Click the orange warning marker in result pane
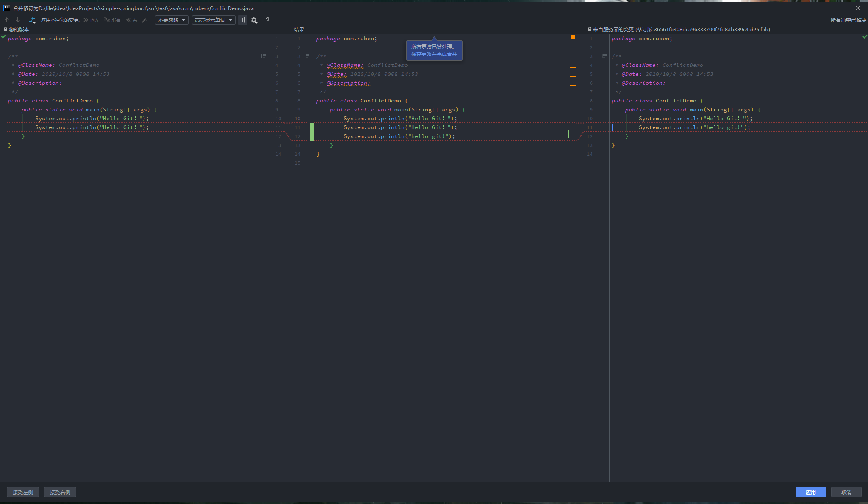This screenshot has width=868, height=504. [573, 37]
